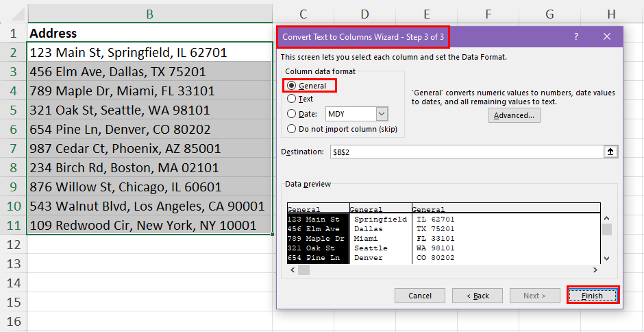Select cell with 321 Oak St, Seattle
644x332 pixels.
click(150, 110)
